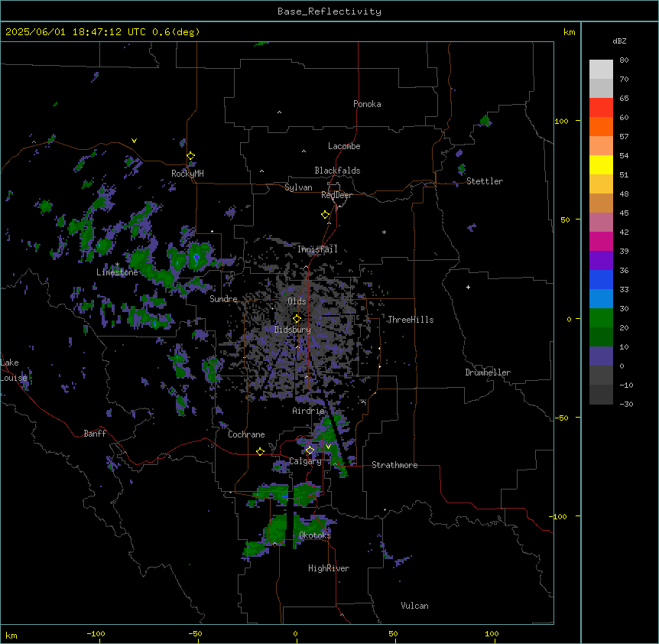
Task: Click the yellow 51 dBZ legend swatch
Action: coord(601,164)
